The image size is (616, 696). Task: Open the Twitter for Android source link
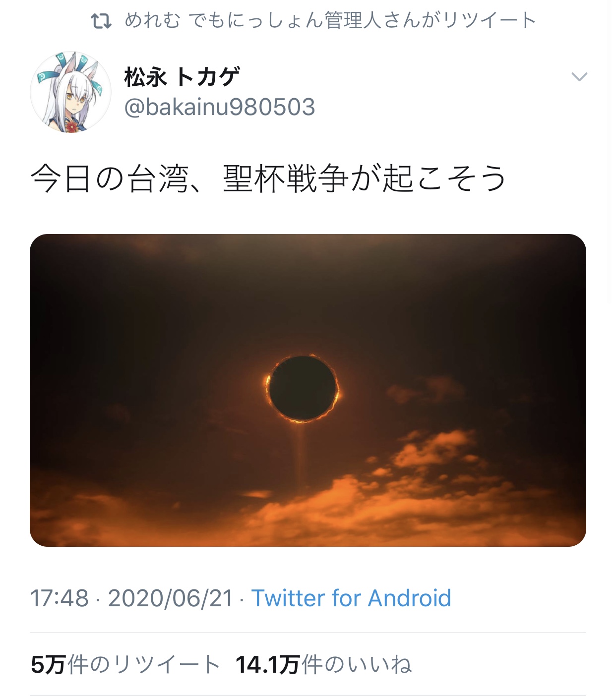(x=351, y=598)
